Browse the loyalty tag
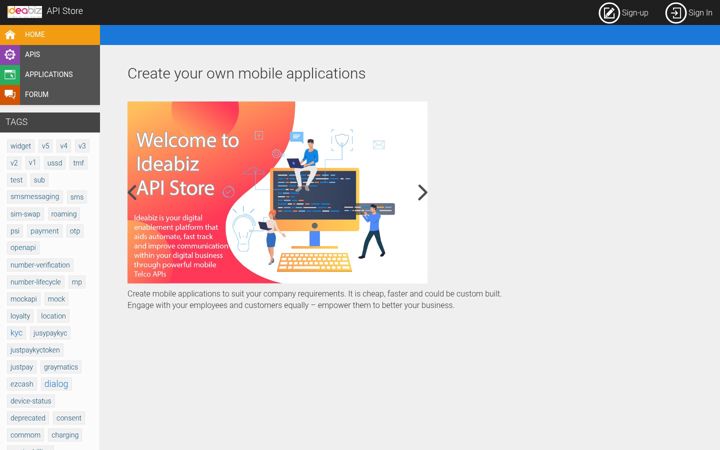The image size is (720, 450). (x=20, y=316)
